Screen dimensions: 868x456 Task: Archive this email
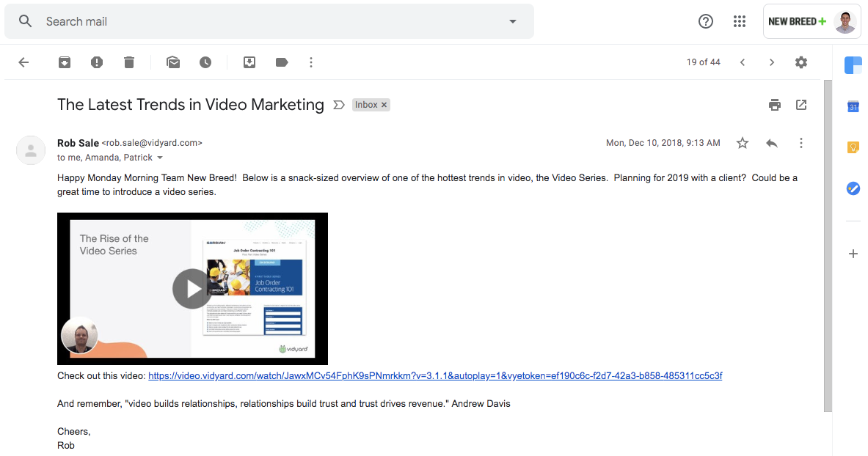click(65, 62)
